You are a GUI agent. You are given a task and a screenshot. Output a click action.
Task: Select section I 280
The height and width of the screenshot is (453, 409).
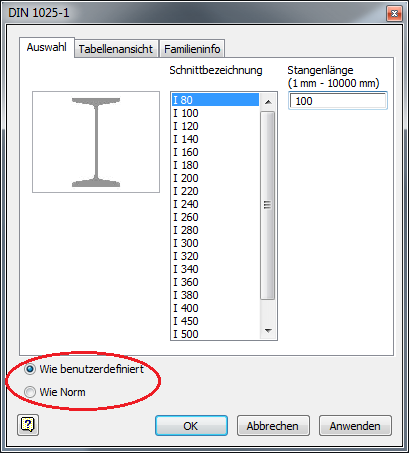point(215,230)
